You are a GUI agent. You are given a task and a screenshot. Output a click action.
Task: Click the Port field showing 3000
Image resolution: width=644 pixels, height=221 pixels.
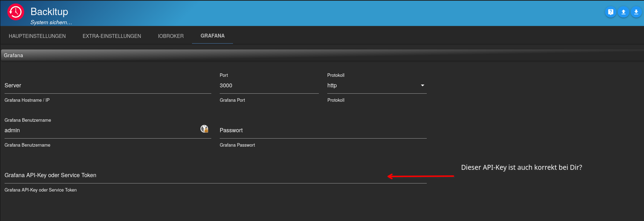click(269, 86)
